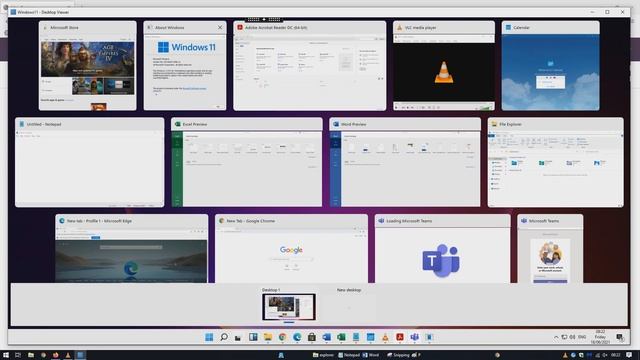The height and width of the screenshot is (360, 640).
Task: Select the Desktop 1 thumbnail
Action: click(x=289, y=307)
